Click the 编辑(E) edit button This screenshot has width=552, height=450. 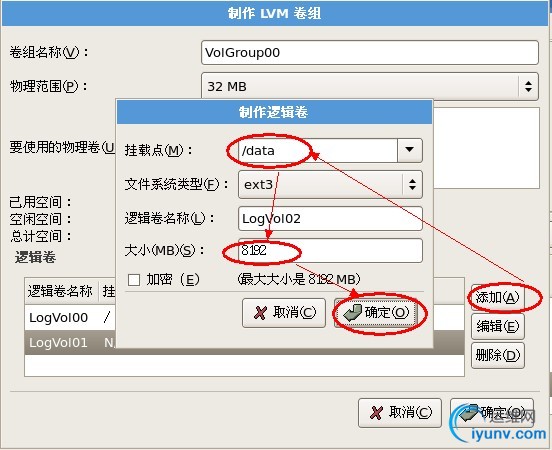(497, 326)
